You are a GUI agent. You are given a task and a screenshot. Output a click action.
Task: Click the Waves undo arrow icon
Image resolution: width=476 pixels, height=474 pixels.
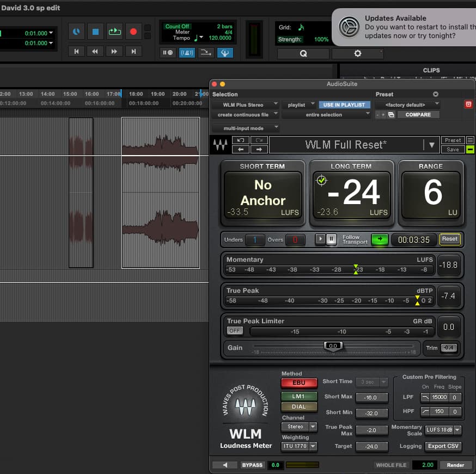click(241, 140)
